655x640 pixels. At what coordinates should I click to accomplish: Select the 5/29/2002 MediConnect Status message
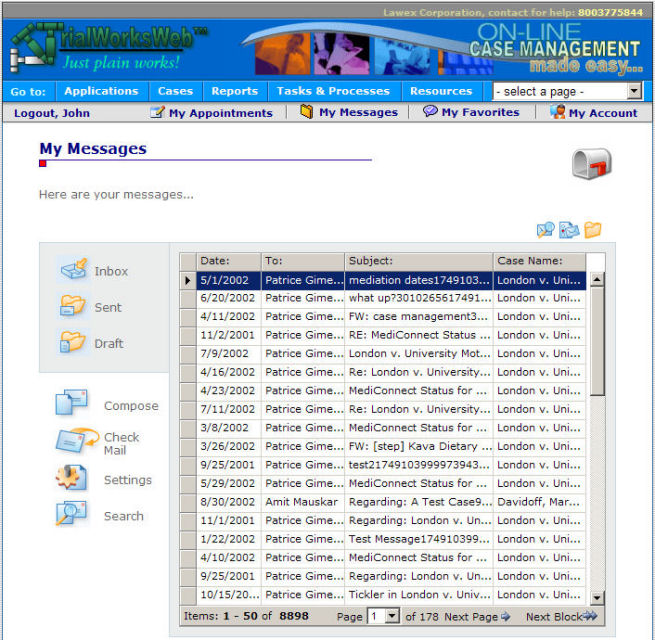[419, 484]
